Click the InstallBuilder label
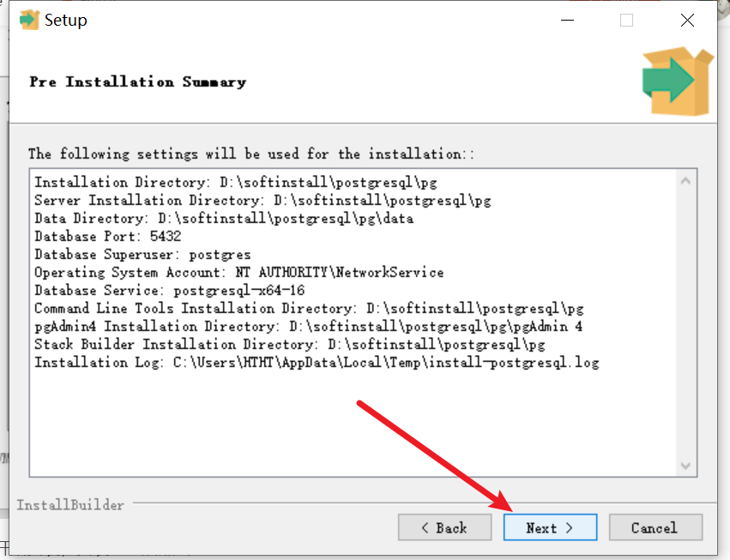The width and height of the screenshot is (730, 560). click(x=70, y=504)
